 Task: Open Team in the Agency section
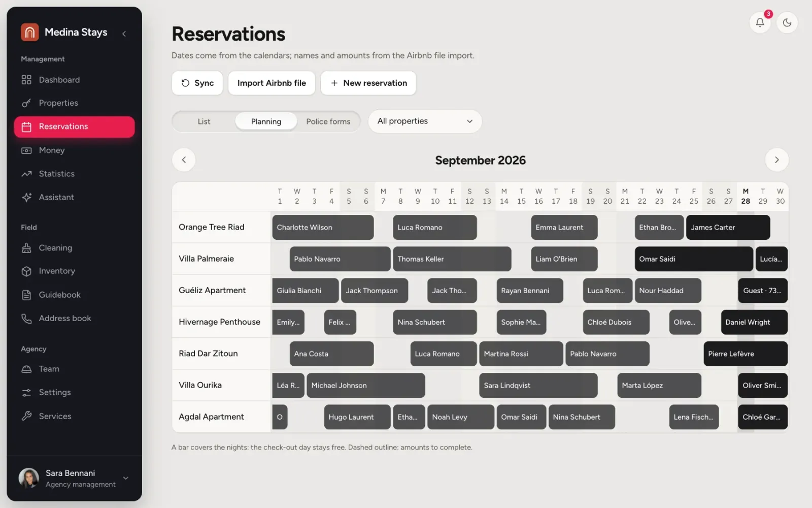(x=74, y=369)
